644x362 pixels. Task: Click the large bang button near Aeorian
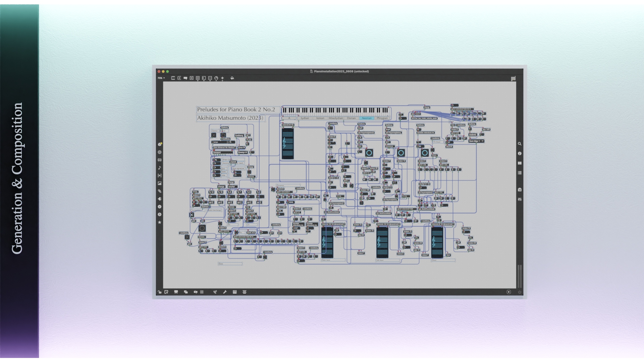click(369, 153)
